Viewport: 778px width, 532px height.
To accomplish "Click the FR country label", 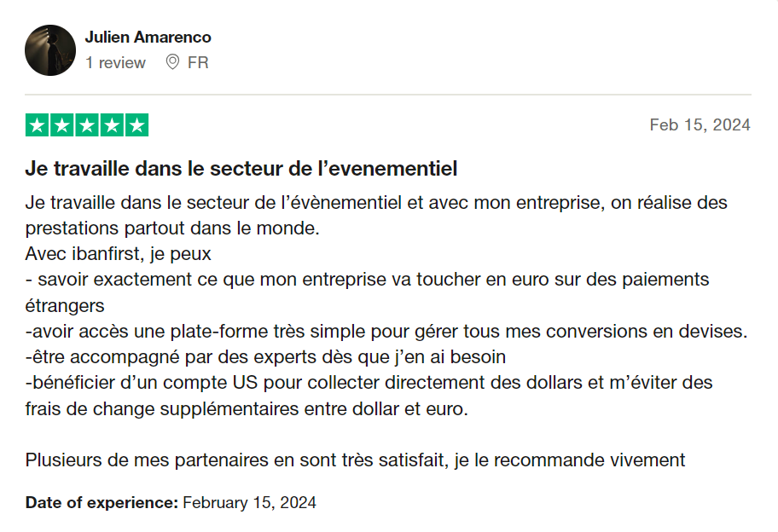I will tap(198, 62).
